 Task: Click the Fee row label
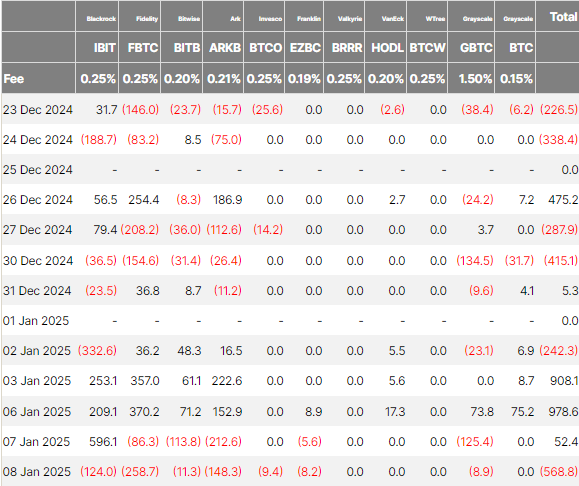14,79
